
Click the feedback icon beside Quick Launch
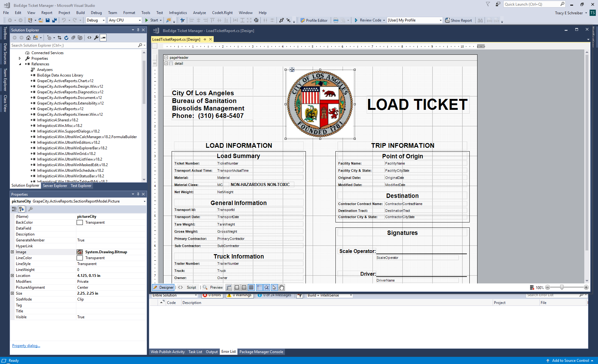click(498, 4)
